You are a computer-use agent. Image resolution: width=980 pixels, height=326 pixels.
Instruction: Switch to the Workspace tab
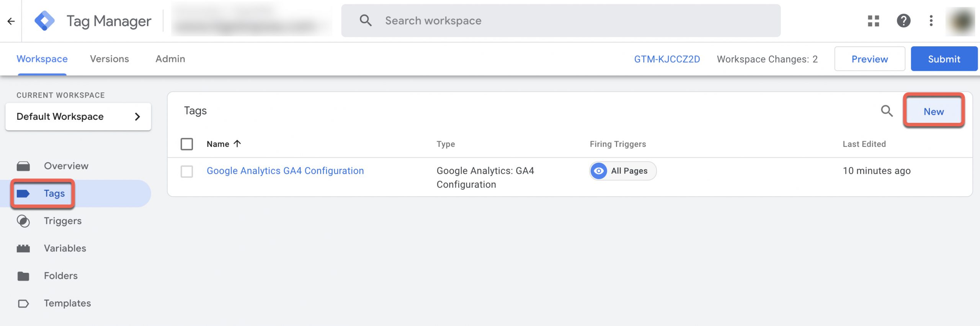tap(42, 59)
